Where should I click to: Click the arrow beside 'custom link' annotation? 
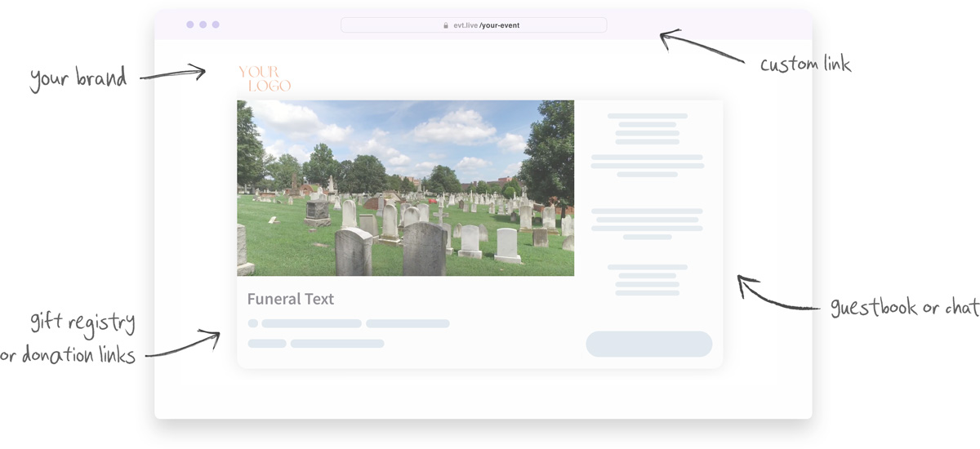tap(701, 47)
